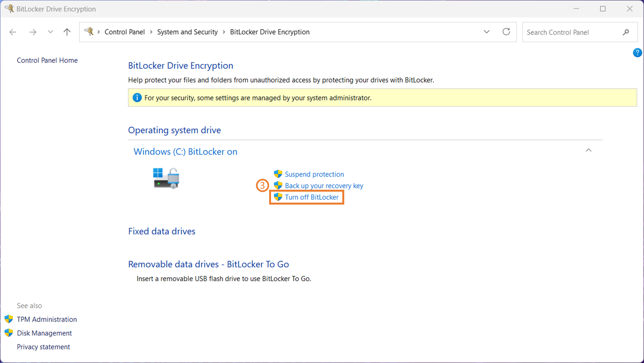The image size is (644, 363).
Task: Click the Forward navigation arrow
Action: (33, 32)
